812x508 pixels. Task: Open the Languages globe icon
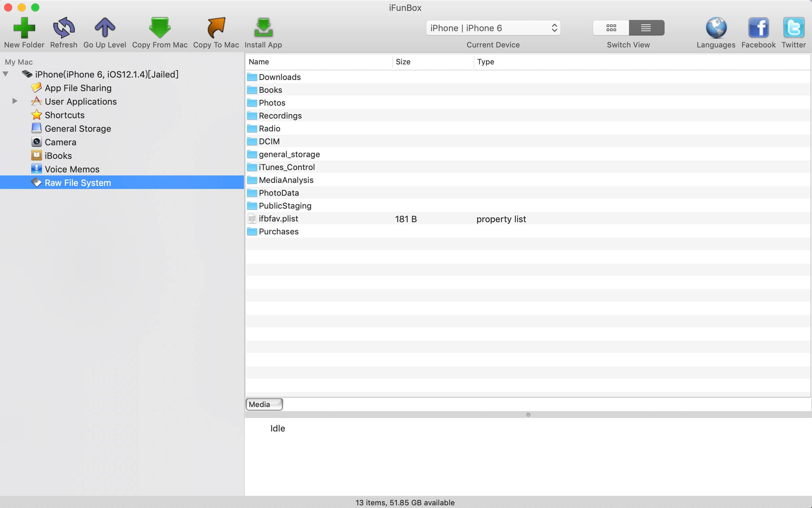[716, 27]
